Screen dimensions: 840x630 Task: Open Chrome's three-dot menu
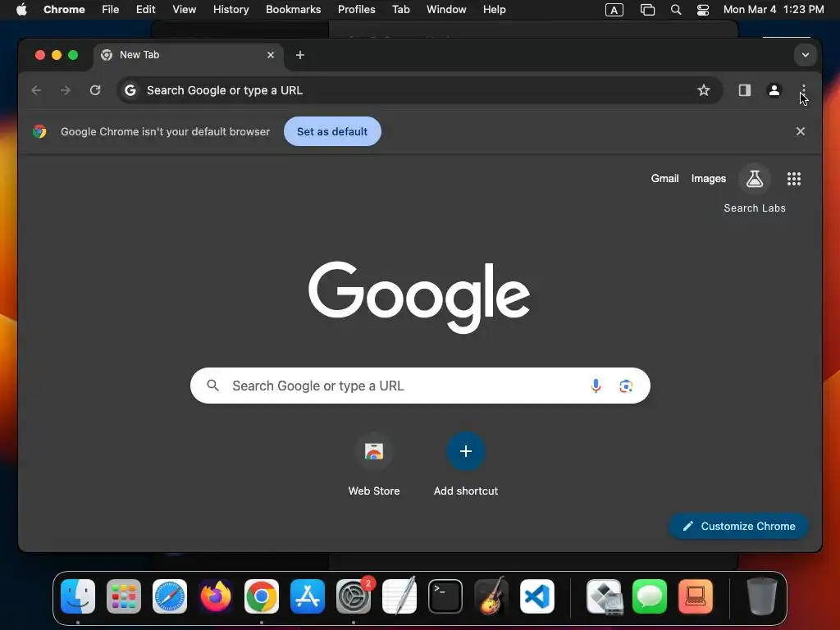[x=803, y=90]
